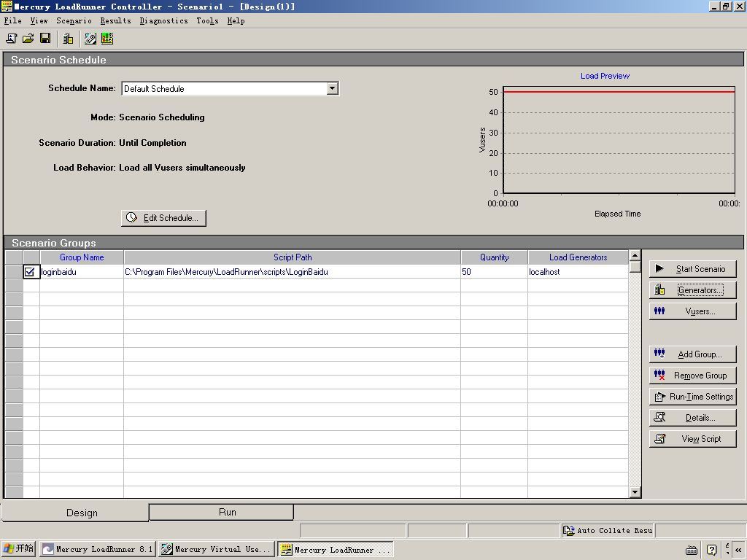Click the quantity cell showing 50

(x=495, y=272)
